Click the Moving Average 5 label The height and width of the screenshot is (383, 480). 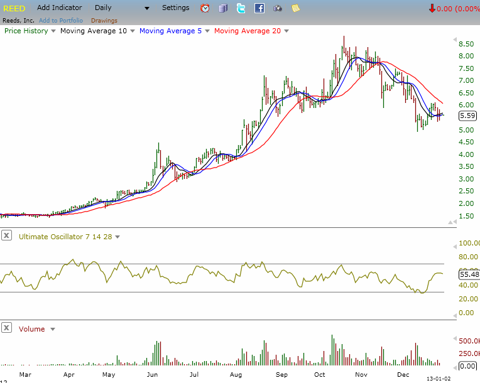(170, 31)
